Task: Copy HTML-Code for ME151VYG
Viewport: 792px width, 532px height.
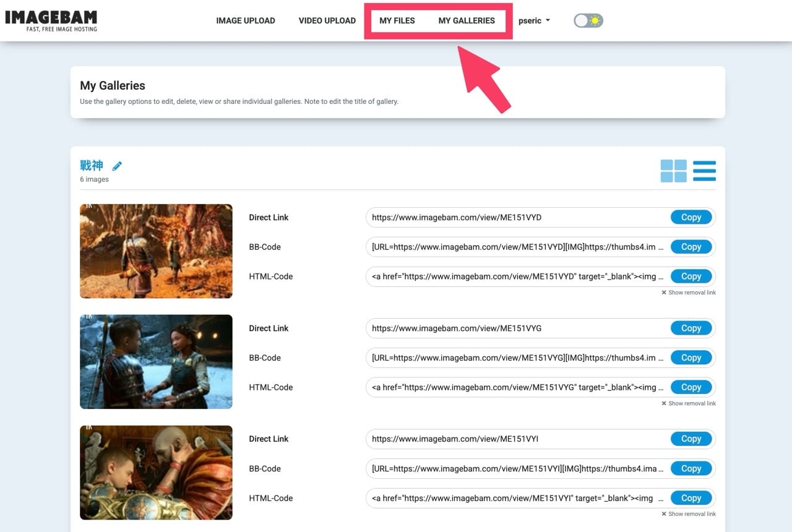Action: [x=691, y=387]
